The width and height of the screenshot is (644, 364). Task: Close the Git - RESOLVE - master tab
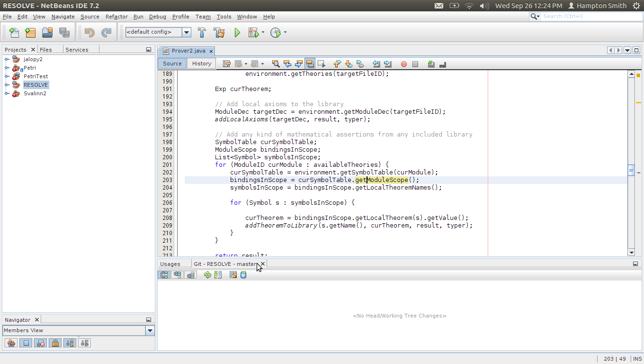(x=262, y=264)
